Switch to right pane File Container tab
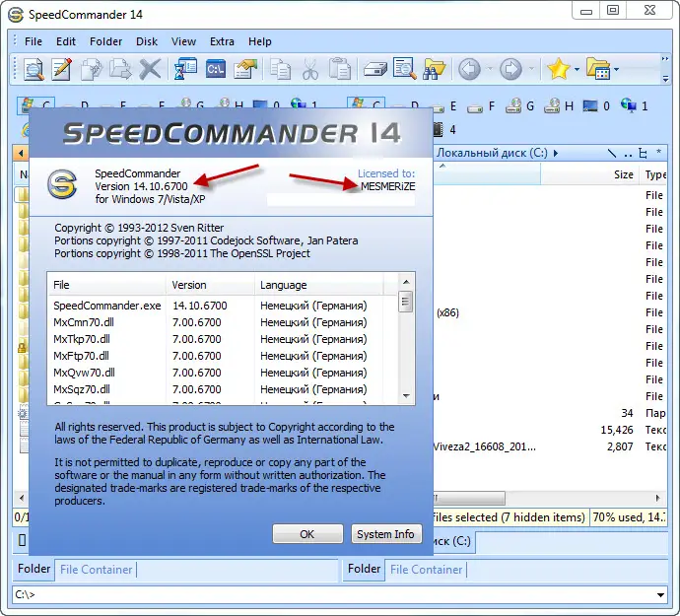 [426, 570]
